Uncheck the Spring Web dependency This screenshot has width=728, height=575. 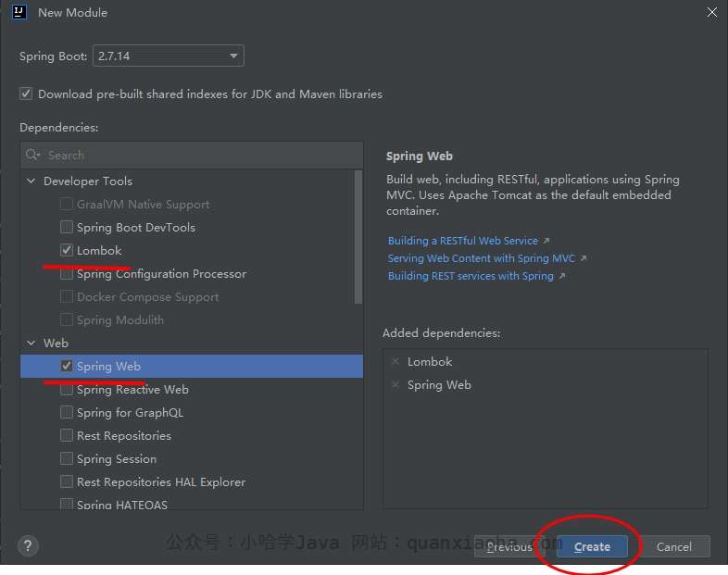point(67,366)
